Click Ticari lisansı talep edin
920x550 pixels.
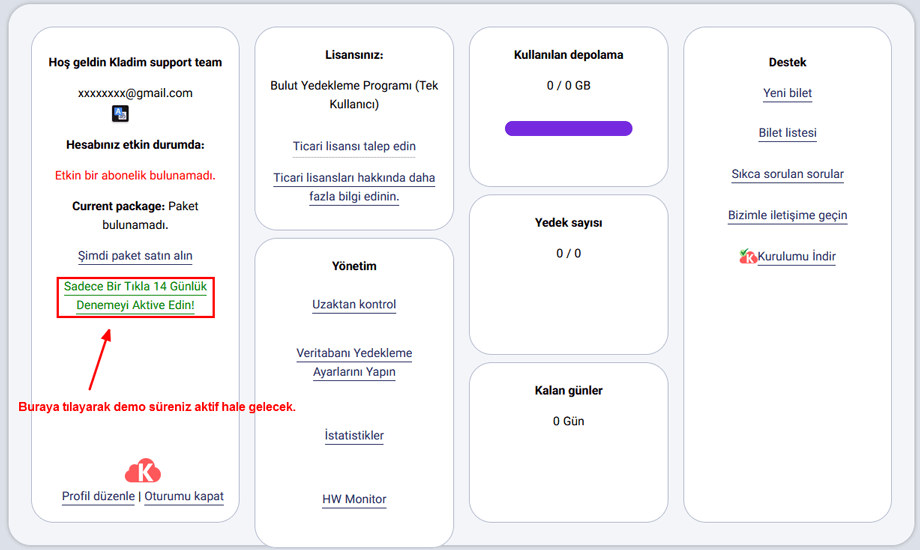tap(354, 146)
